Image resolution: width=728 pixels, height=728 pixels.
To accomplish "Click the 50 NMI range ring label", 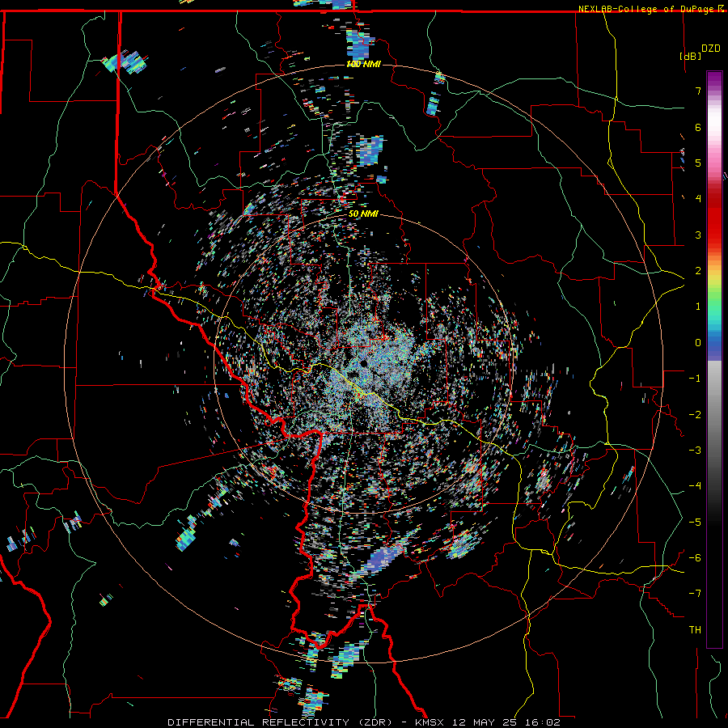I will [363, 214].
